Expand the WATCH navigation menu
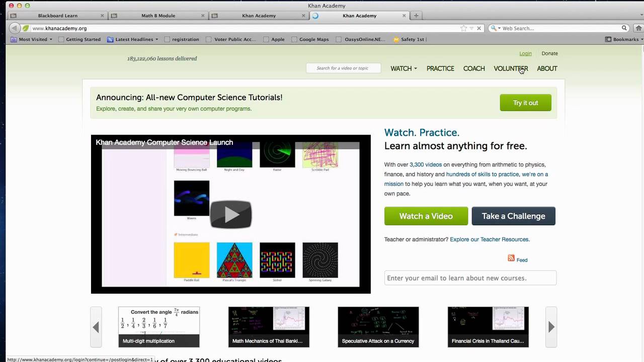644x362 pixels. [x=404, y=68]
